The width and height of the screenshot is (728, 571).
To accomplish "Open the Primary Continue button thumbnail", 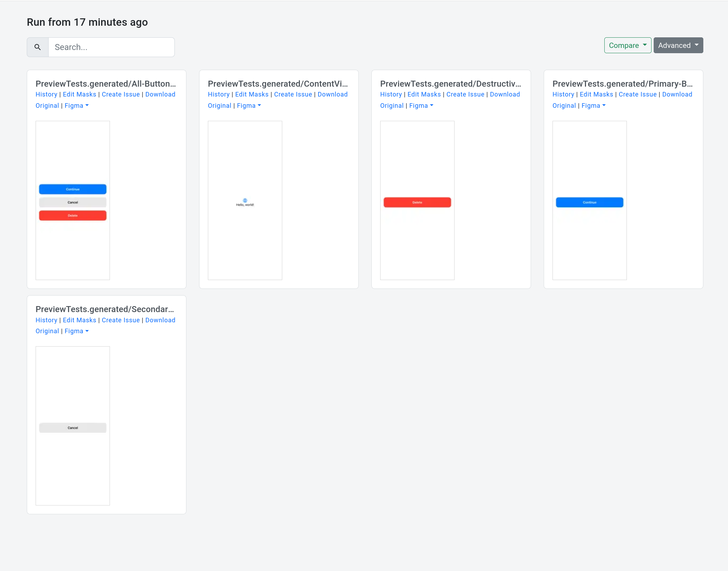I will (590, 200).
